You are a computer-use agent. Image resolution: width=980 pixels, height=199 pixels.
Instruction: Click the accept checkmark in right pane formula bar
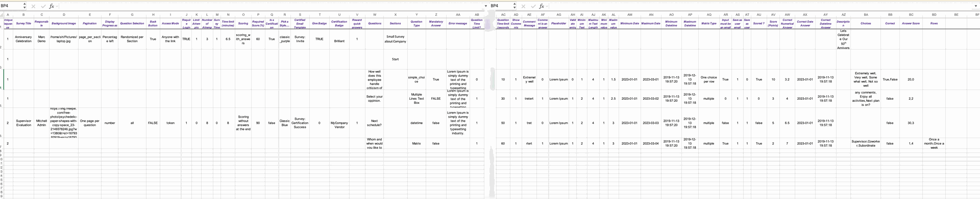pyautogui.click(x=533, y=6)
